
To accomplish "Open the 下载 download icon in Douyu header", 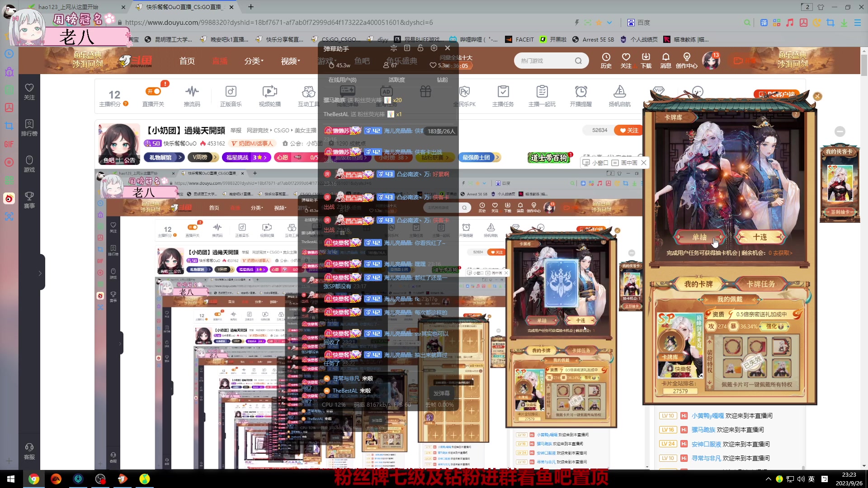I will click(646, 60).
